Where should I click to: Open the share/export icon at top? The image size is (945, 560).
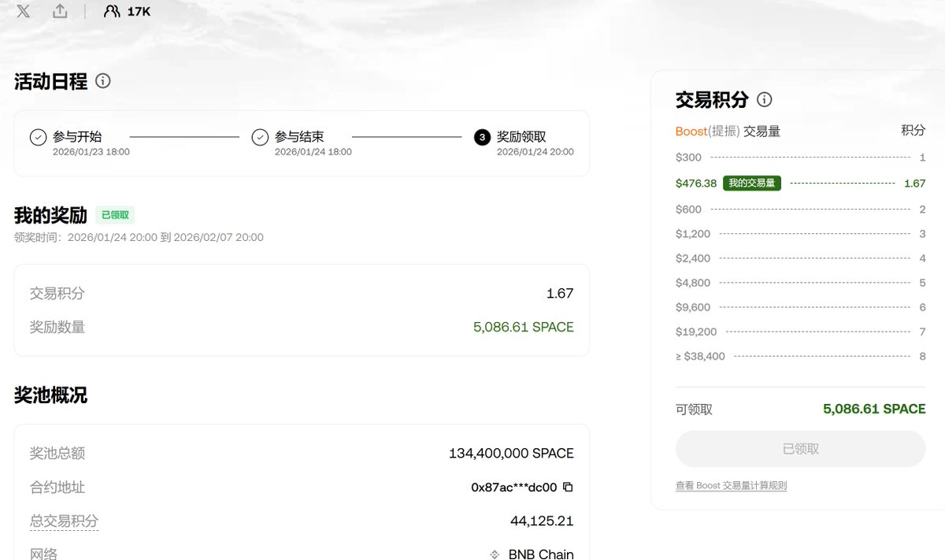[x=60, y=11]
